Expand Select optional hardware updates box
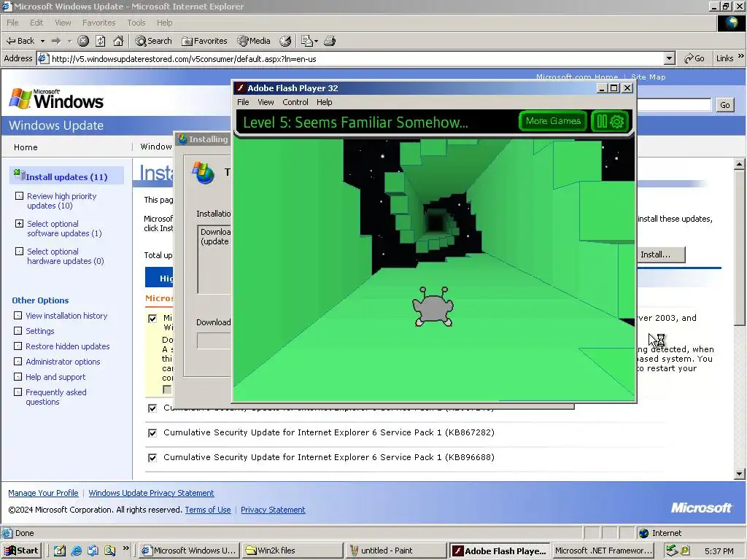The width and height of the screenshot is (747, 560). pyautogui.click(x=19, y=251)
